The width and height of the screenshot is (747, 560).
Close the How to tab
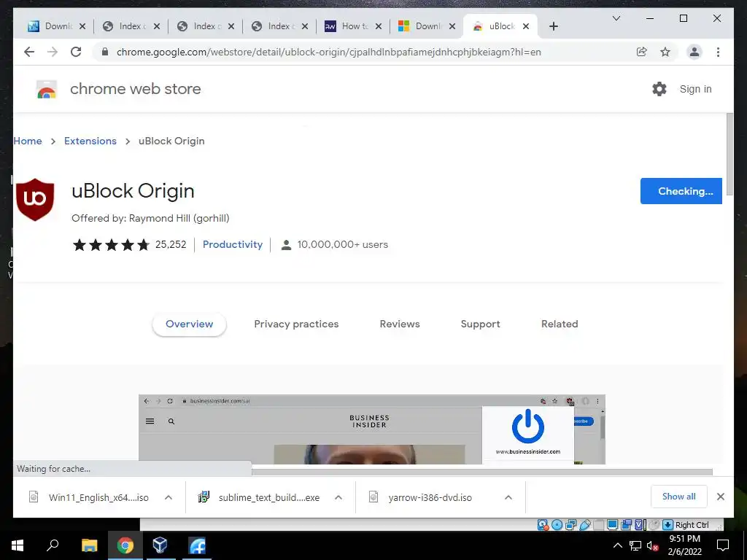coord(379,26)
